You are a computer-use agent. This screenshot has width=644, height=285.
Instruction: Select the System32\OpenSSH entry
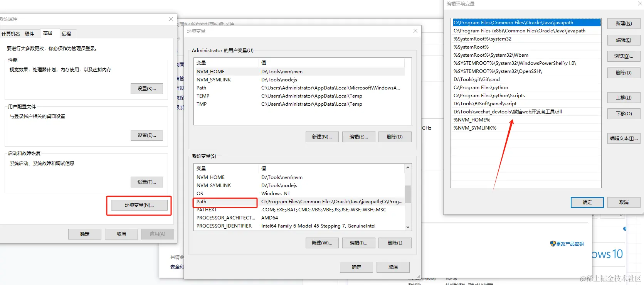(x=526, y=71)
